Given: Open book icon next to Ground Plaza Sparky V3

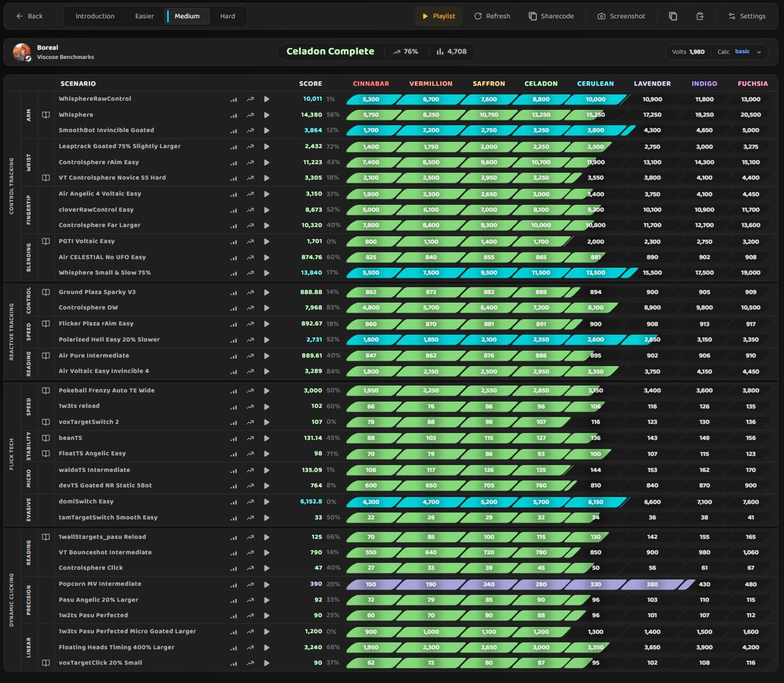Looking at the screenshot, I should coord(46,292).
